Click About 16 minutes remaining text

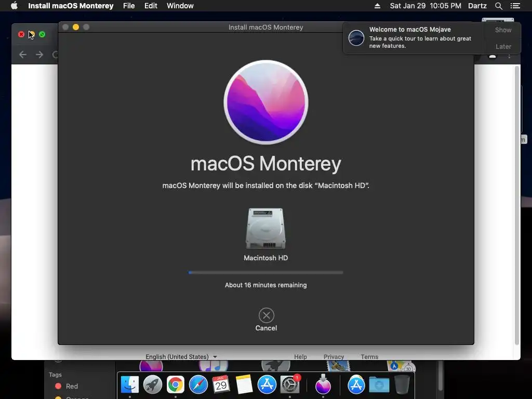[x=265, y=285]
